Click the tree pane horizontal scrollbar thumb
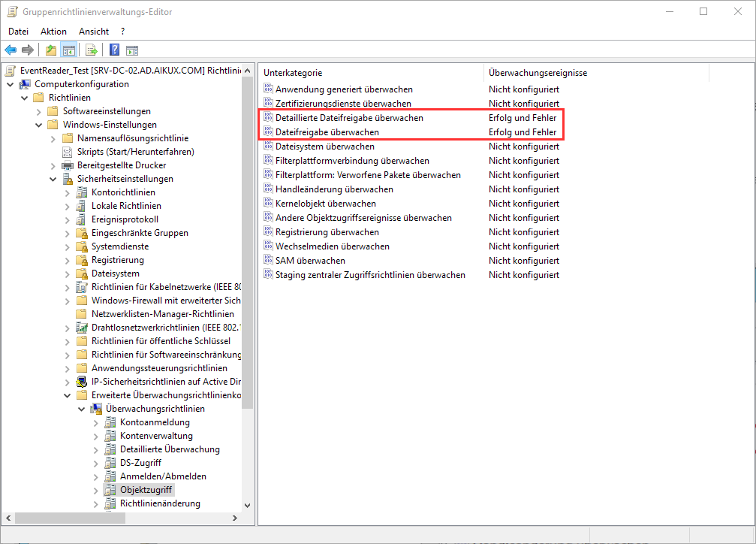Viewport: 756px width, 544px height. (70, 518)
